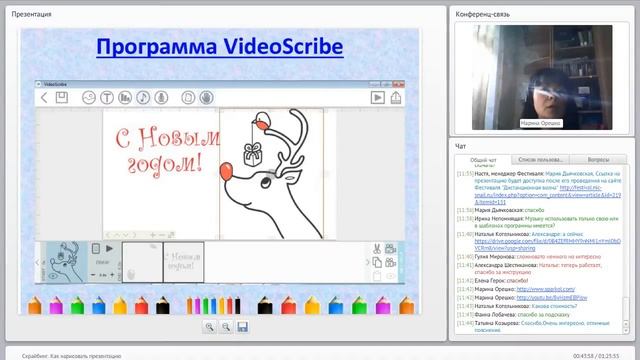Zoom out the presentation with magnifier minus

(x=226, y=327)
